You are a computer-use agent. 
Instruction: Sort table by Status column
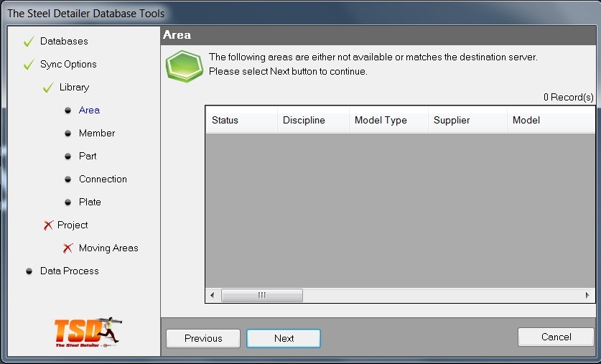[x=241, y=120]
